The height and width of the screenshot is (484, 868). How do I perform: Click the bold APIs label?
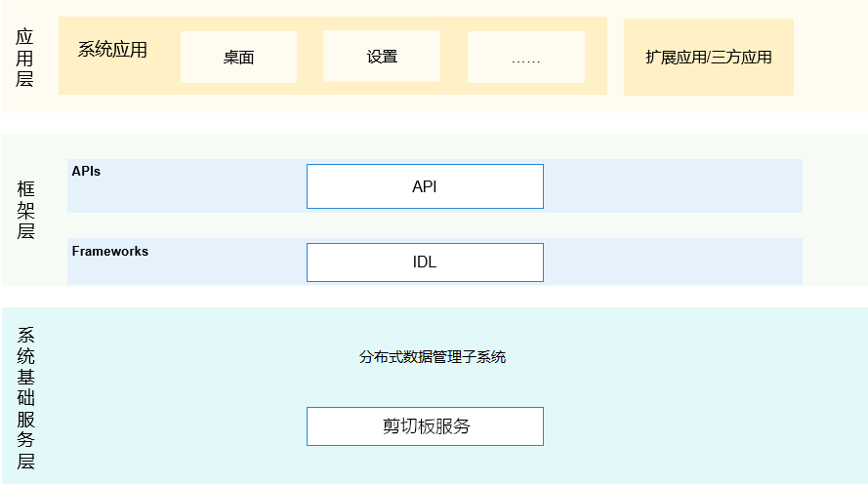[86, 171]
